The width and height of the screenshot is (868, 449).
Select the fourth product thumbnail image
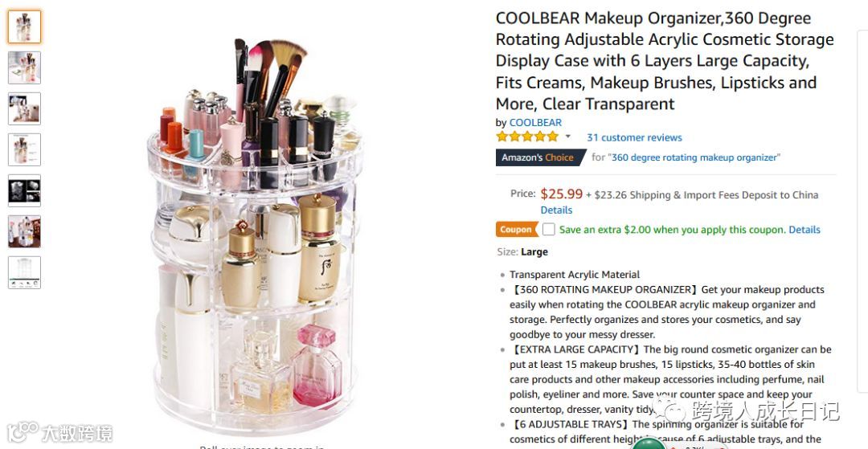point(24,149)
